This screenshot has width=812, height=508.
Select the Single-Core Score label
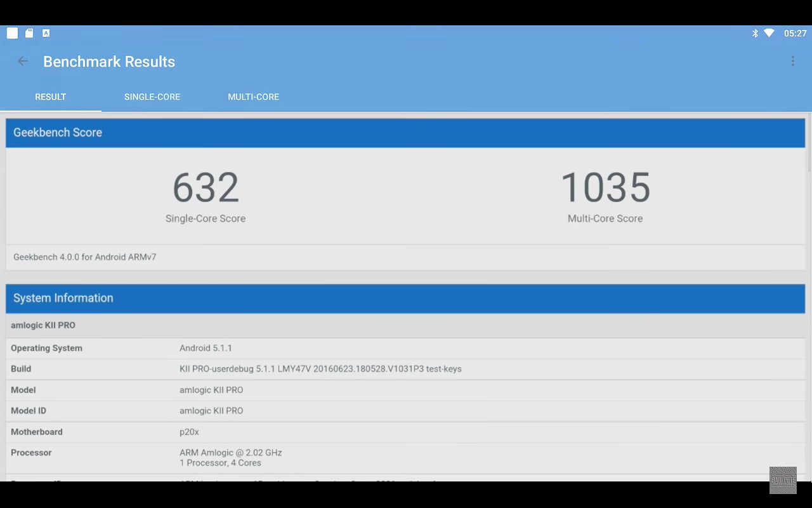[x=206, y=218]
